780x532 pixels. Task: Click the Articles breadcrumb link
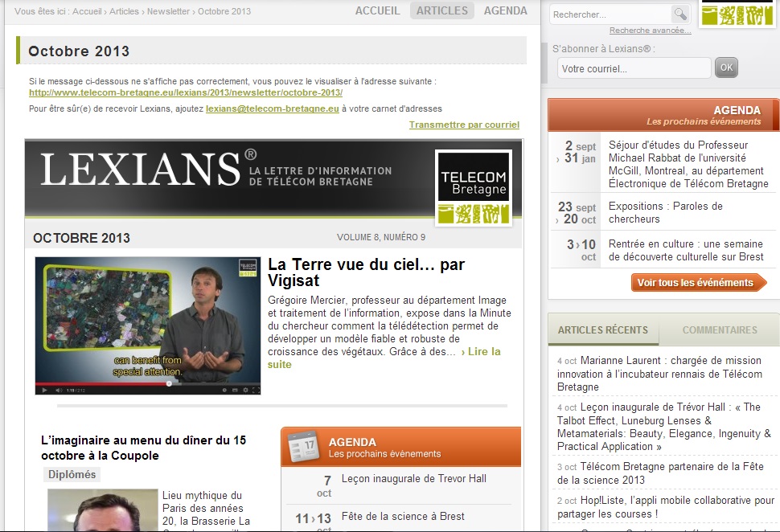(124, 11)
